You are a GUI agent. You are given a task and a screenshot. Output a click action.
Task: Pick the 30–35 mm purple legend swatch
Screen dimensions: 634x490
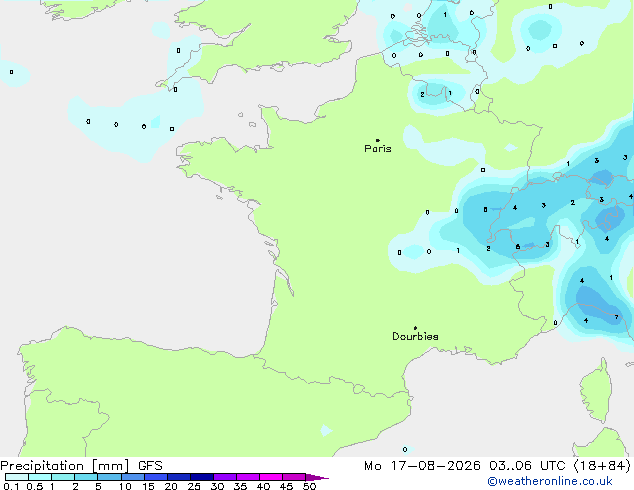(224, 477)
